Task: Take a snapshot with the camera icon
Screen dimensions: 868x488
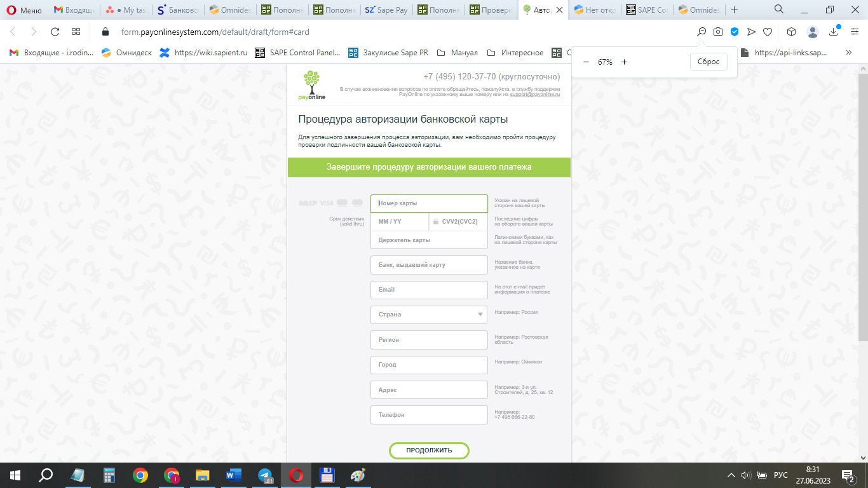Action: (x=718, y=32)
